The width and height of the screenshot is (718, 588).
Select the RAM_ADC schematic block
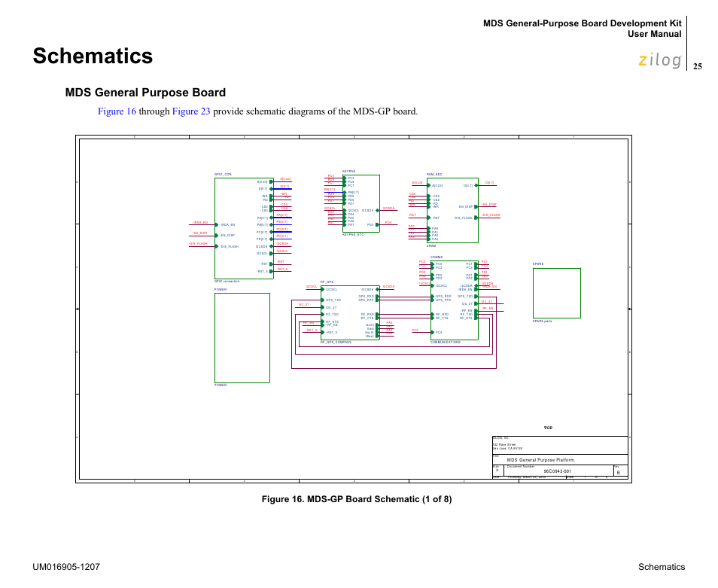click(452, 210)
